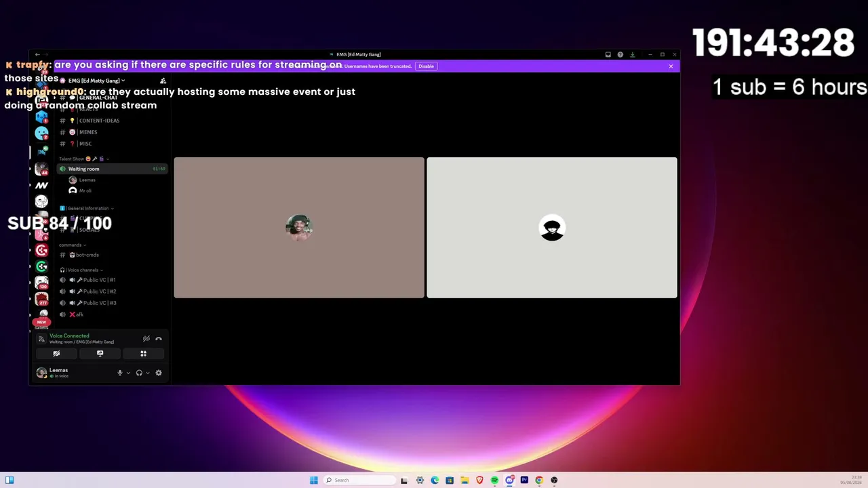Viewport: 868px width, 488px height.
Task: Open OBS Studio from the taskbar
Action: (554, 480)
